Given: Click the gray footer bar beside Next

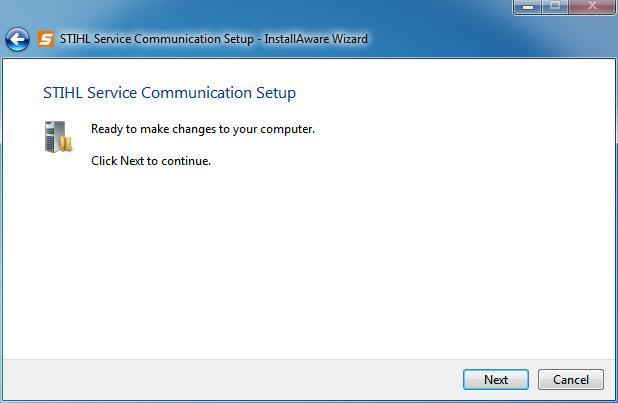Looking at the screenshot, I should tap(233, 379).
